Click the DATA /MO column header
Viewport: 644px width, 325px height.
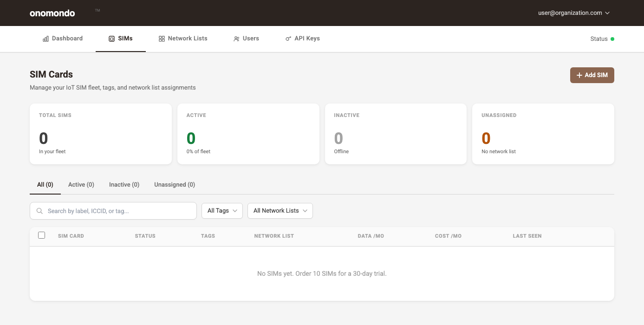(x=371, y=236)
